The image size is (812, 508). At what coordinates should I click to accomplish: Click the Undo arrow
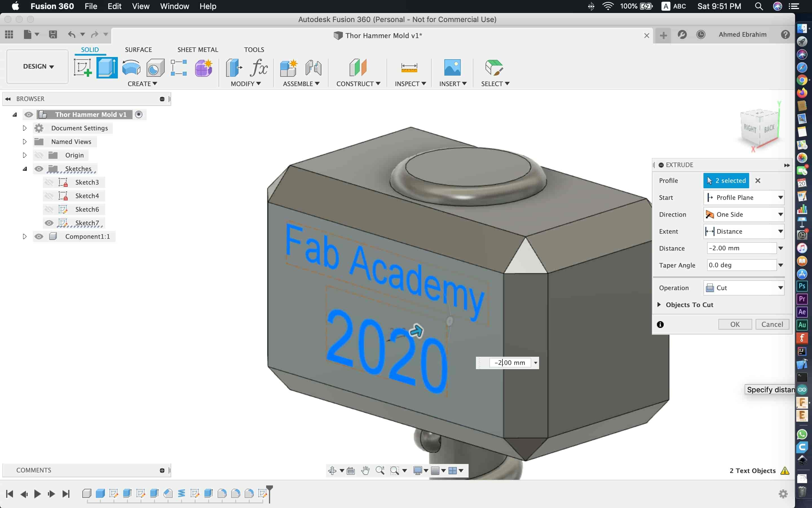(x=71, y=34)
